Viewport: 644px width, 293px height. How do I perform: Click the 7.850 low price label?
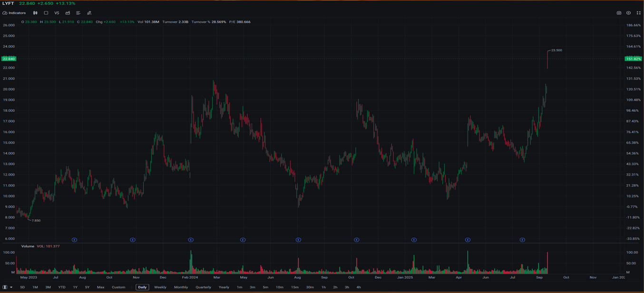pyautogui.click(x=36, y=221)
